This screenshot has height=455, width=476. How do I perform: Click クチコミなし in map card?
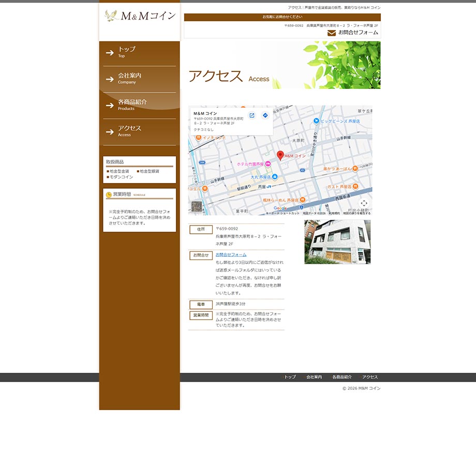point(204,130)
